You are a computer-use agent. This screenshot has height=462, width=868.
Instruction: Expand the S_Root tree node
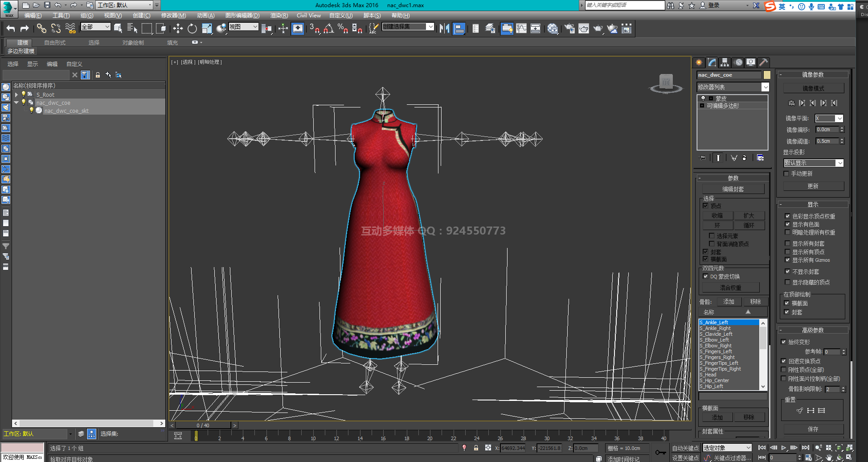[16, 95]
